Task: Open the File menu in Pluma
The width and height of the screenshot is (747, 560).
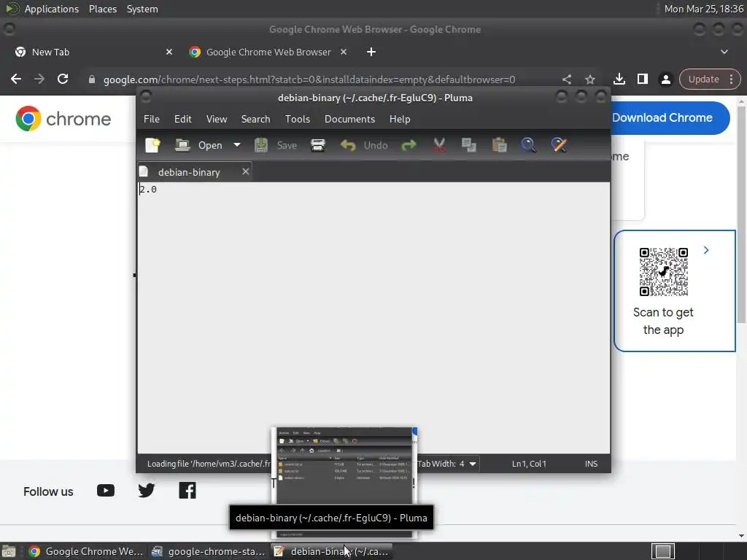Action: click(x=152, y=119)
